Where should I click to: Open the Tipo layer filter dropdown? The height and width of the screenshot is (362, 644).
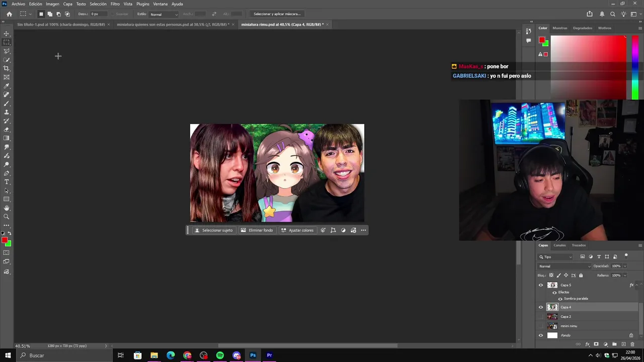coord(555,257)
